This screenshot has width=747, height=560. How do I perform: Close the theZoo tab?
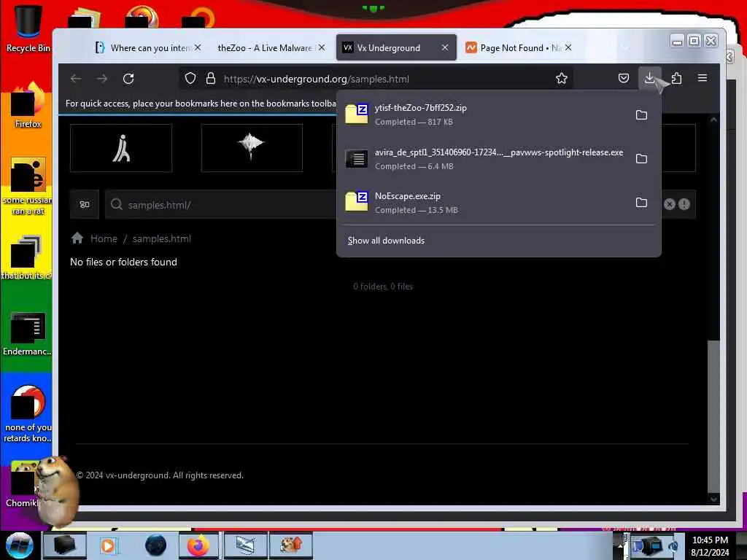[322, 47]
